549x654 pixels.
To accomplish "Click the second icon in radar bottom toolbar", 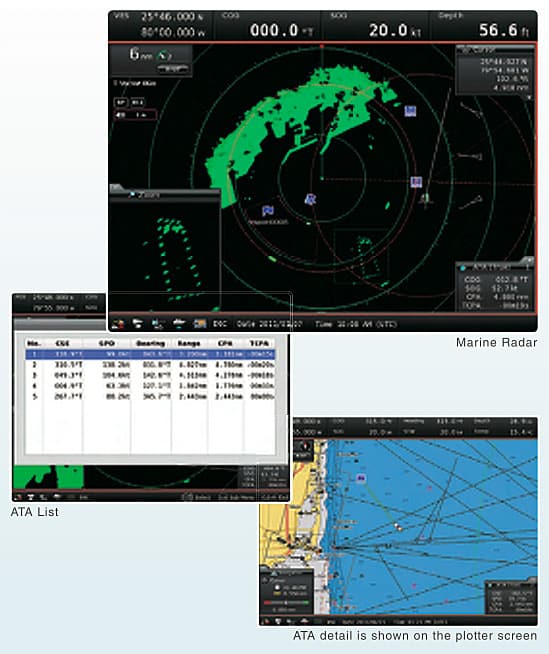I will click(x=137, y=324).
